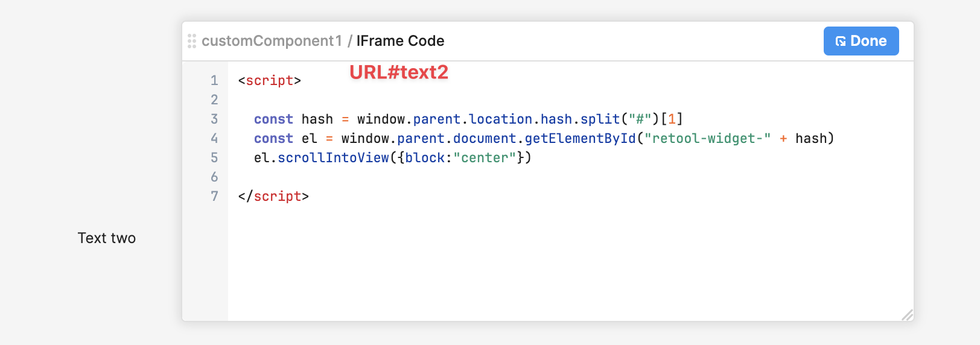
Task: Click line number 3 in gutter
Action: click(214, 119)
